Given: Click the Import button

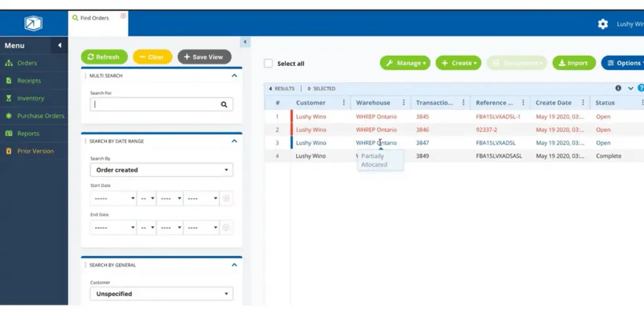Looking at the screenshot, I should click(x=573, y=63).
